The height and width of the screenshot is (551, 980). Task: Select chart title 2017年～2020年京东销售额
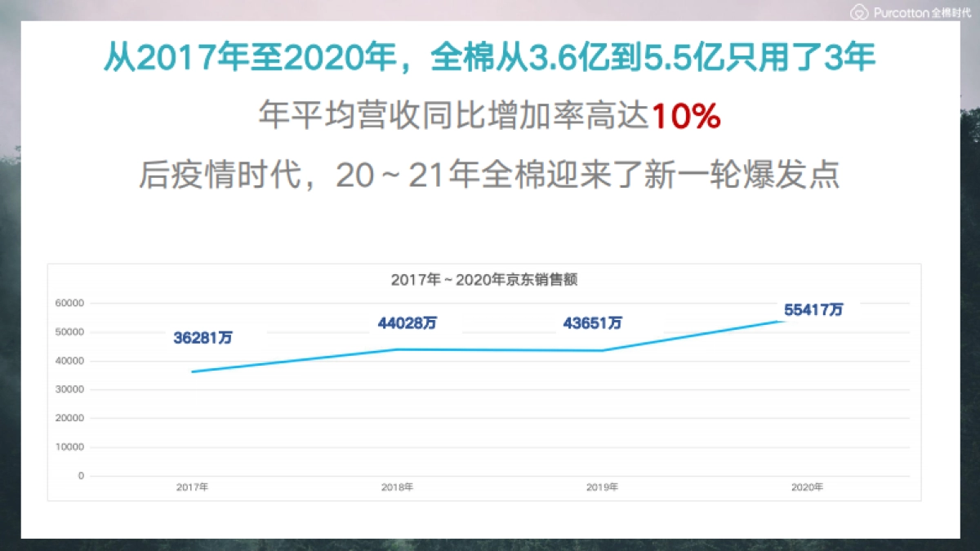tap(484, 279)
